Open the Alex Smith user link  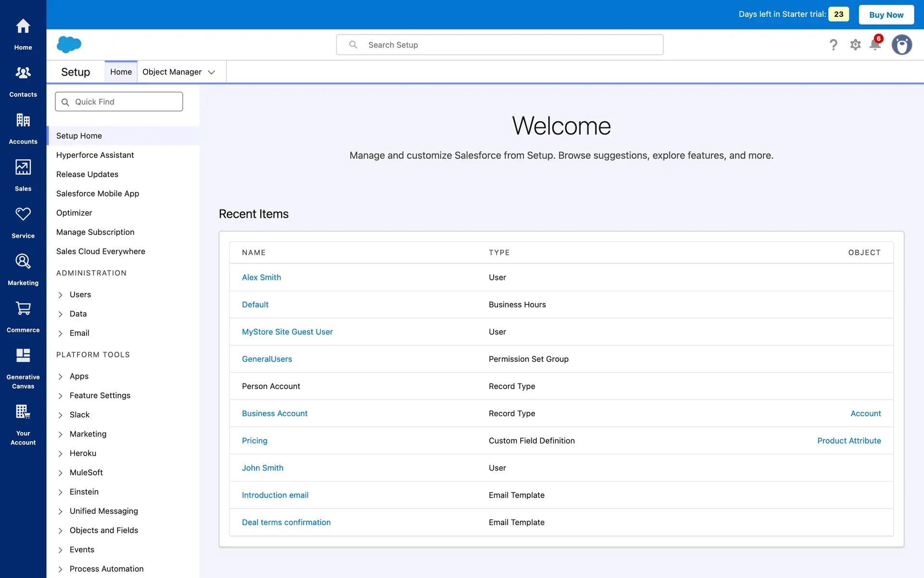click(x=261, y=277)
